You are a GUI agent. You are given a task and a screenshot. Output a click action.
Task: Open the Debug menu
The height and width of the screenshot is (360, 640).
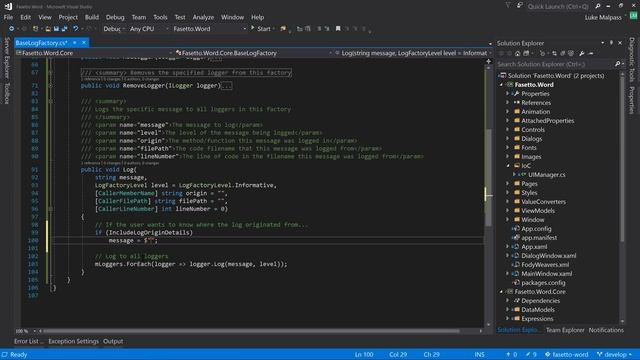tap(115, 17)
